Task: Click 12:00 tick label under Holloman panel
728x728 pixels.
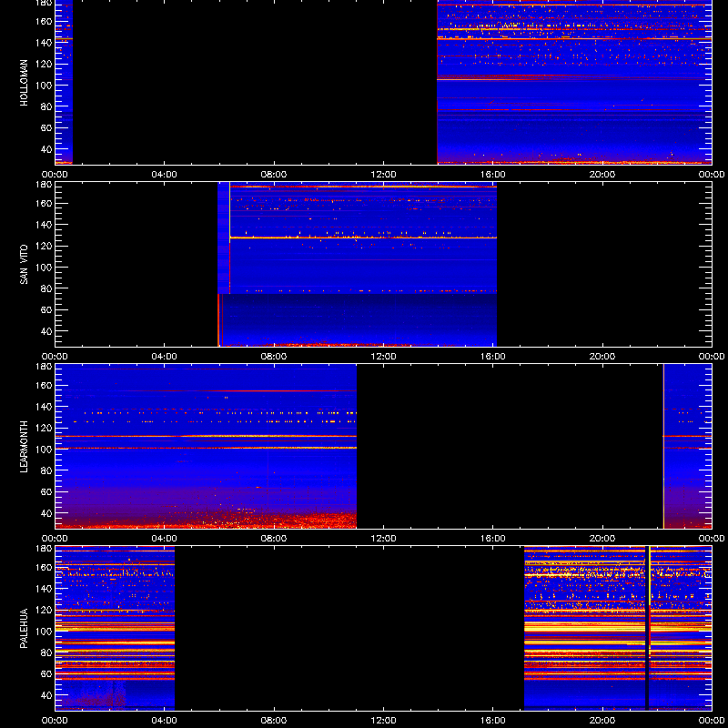Action: tap(383, 175)
